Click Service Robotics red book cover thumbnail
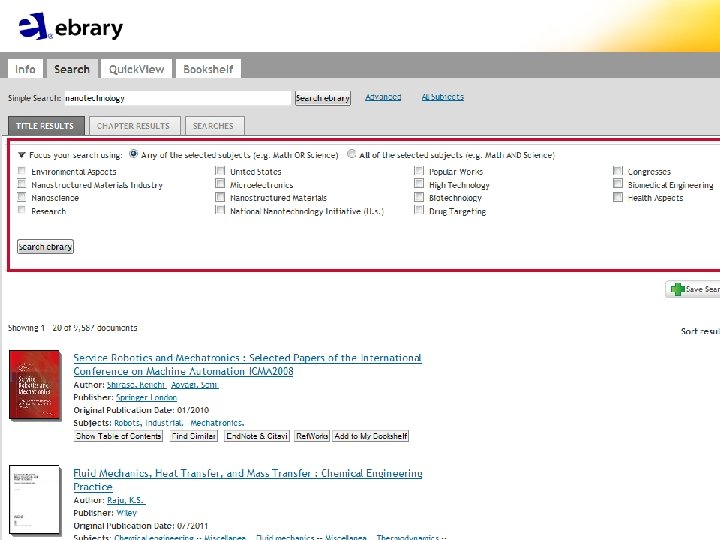The height and width of the screenshot is (540, 720). click(35, 385)
